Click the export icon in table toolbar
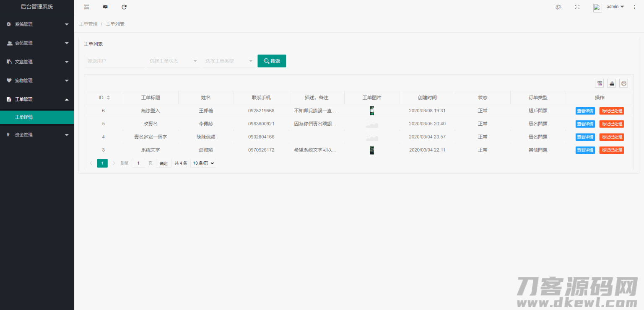 pyautogui.click(x=612, y=83)
